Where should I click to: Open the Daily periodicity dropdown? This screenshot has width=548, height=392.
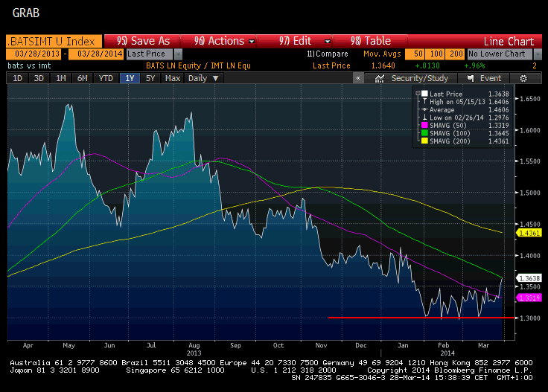[203, 78]
